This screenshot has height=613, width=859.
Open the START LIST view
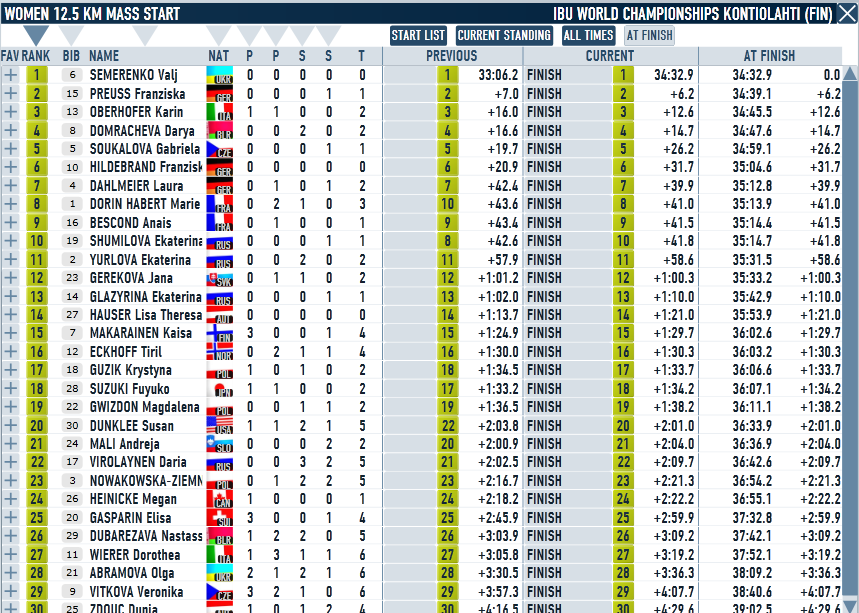tap(418, 36)
